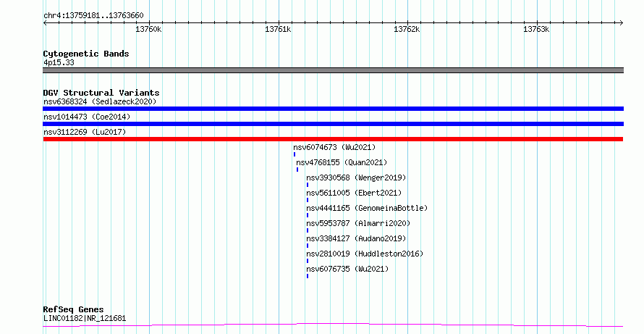
Task: Click the small blue marker under nsv4441165
Action: point(308,215)
